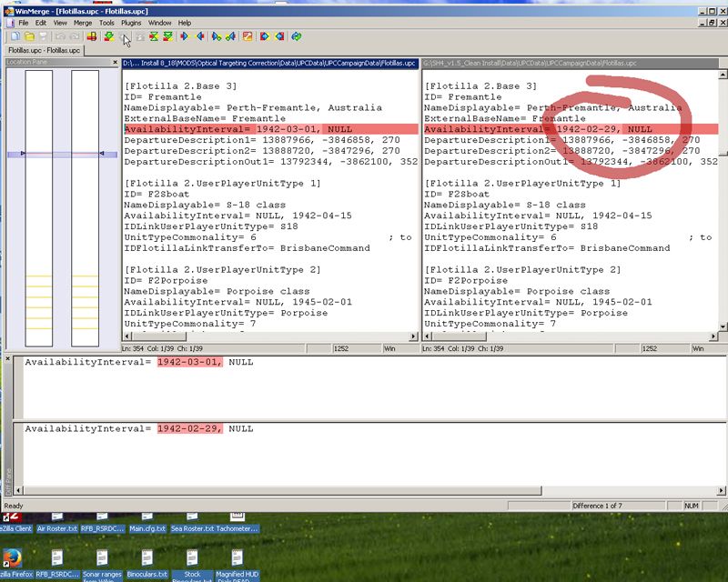
Task: Click 'ID= F2Porpoise' line in left pane
Action: coord(166,280)
